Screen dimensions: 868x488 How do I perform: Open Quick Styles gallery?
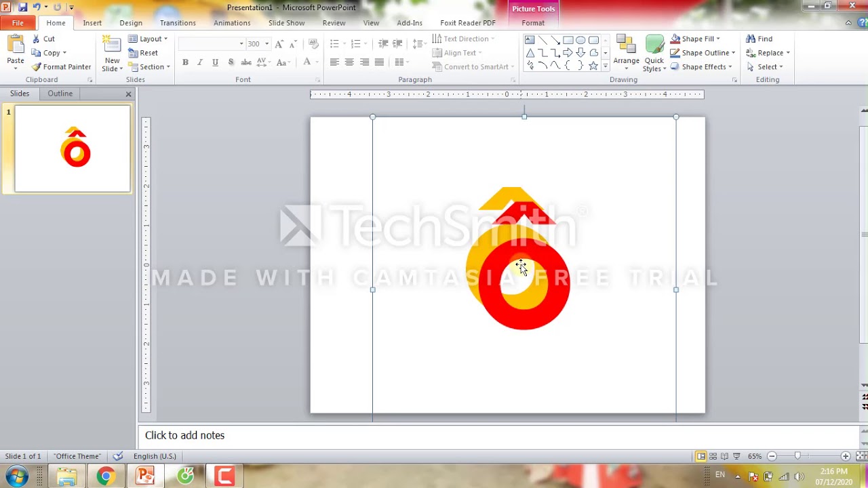click(x=654, y=53)
